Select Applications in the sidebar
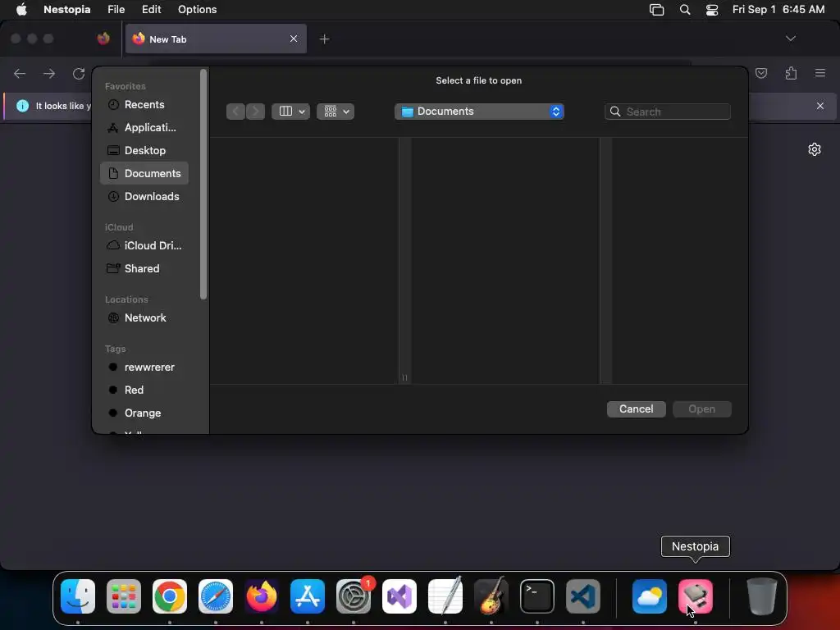This screenshot has height=630, width=840. click(x=144, y=127)
